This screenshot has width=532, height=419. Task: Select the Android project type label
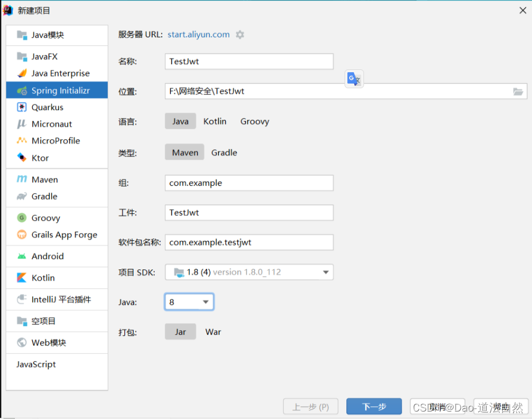pos(48,256)
